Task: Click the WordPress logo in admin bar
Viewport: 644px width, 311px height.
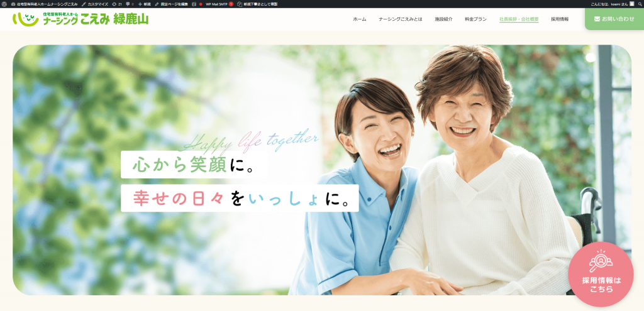Action: point(4,4)
